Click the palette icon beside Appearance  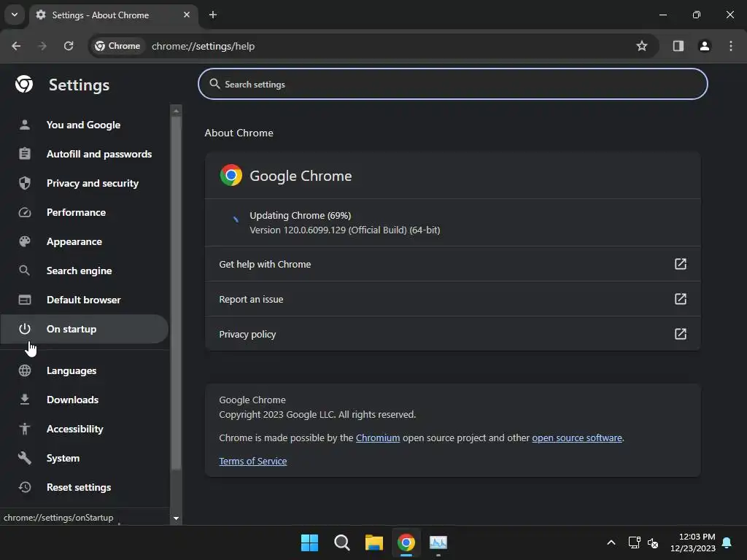pos(25,241)
